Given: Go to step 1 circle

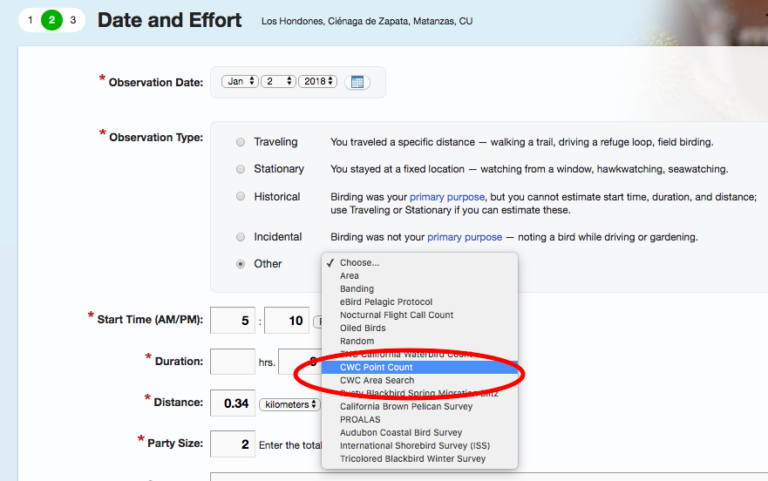Looking at the screenshot, I should point(31,20).
